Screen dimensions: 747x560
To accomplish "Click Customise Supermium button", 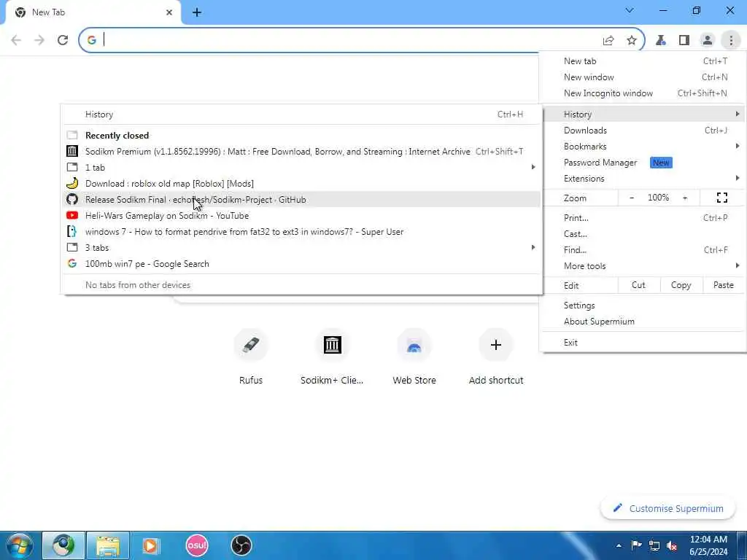I will [x=670, y=508].
